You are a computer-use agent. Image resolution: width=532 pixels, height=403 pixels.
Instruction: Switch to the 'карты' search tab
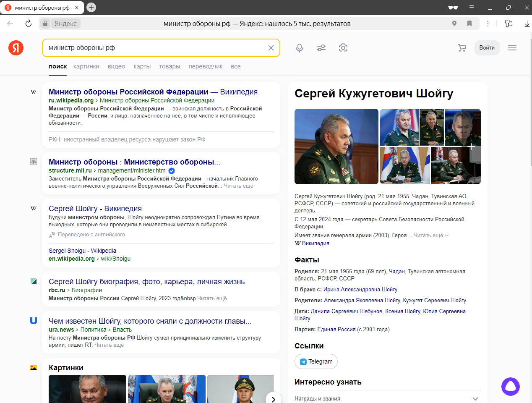click(x=142, y=66)
